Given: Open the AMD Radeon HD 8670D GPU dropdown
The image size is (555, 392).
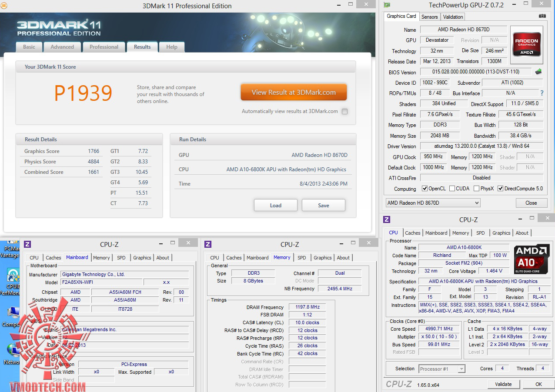Looking at the screenshot, I should coord(433,203).
